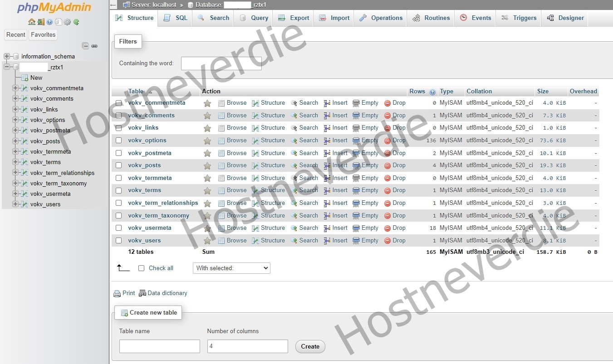613x364 pixels.
Task: Open the Export tab
Action: pyautogui.click(x=294, y=18)
